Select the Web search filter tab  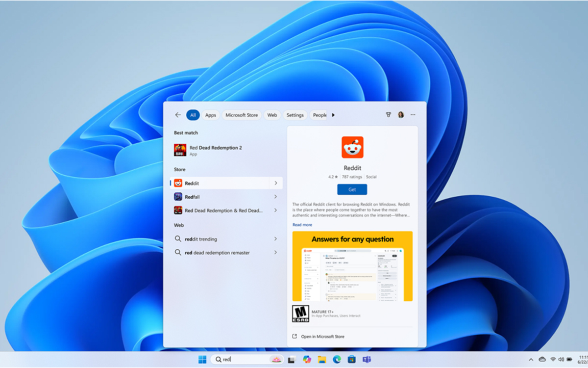coord(272,115)
